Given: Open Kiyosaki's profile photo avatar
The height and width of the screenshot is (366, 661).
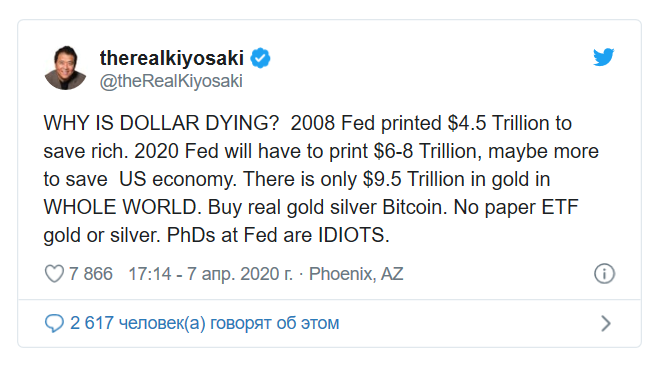Looking at the screenshot, I should (x=65, y=68).
